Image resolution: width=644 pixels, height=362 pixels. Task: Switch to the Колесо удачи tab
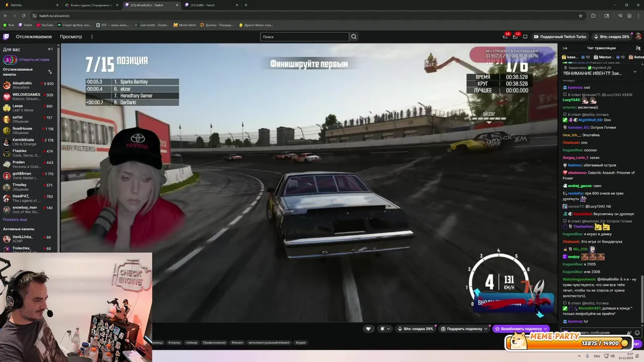pos(91,5)
